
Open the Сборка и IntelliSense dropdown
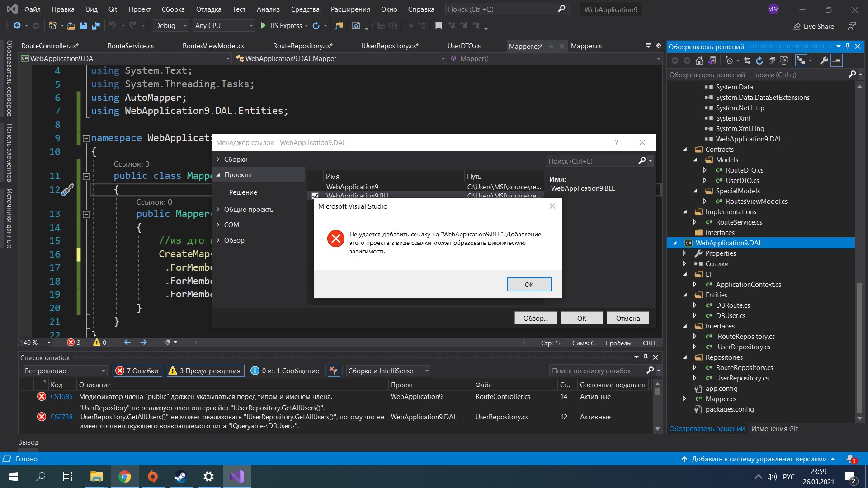(x=388, y=371)
